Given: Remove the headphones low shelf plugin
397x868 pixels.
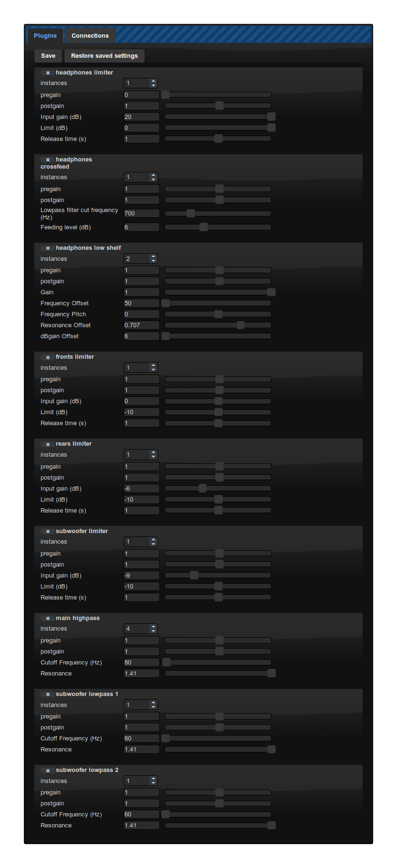Looking at the screenshot, I should [48, 248].
